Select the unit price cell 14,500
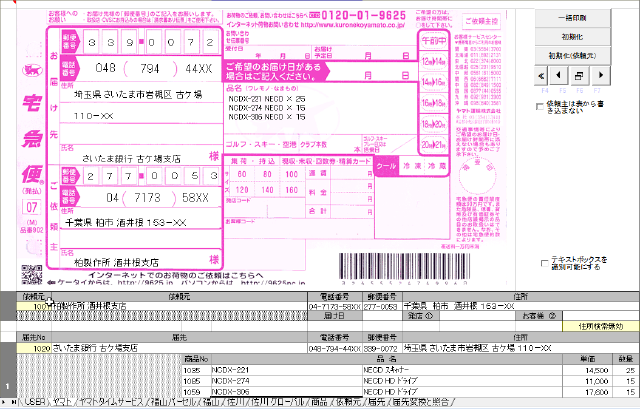This screenshot has height=409, width=640. click(x=587, y=370)
